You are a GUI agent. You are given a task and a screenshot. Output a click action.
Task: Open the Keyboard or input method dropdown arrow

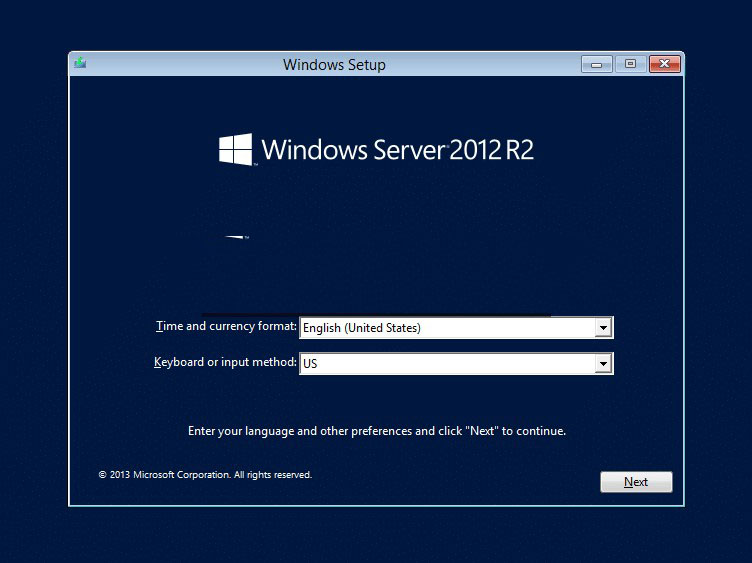[x=603, y=364]
